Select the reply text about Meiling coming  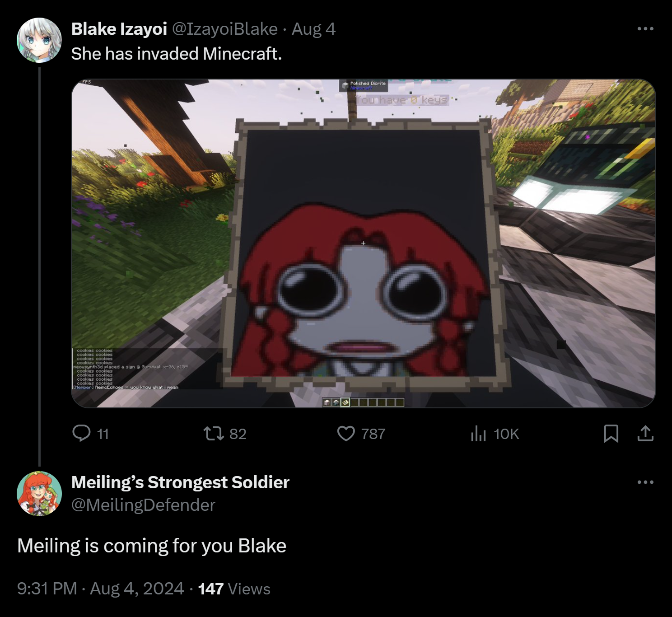[x=152, y=546]
